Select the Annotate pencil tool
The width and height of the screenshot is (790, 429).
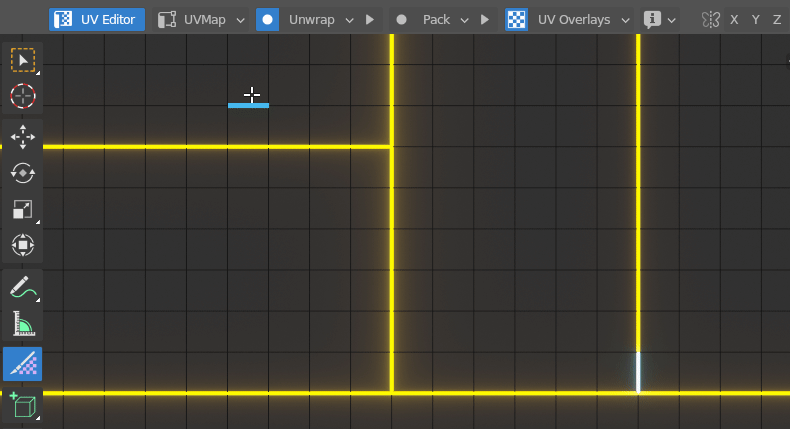point(23,287)
